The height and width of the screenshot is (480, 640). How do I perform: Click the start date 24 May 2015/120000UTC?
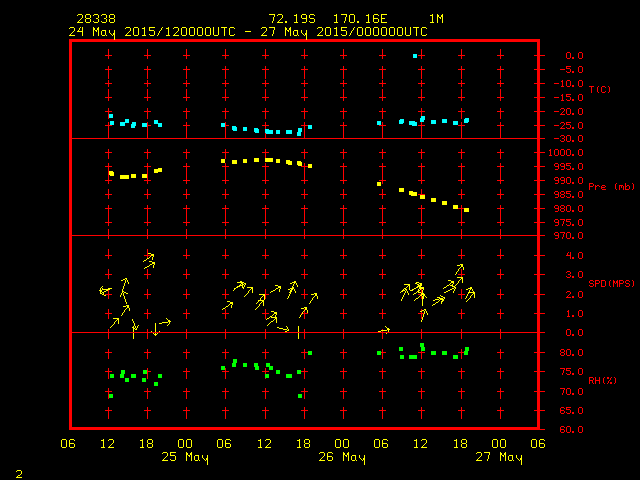(151, 31)
